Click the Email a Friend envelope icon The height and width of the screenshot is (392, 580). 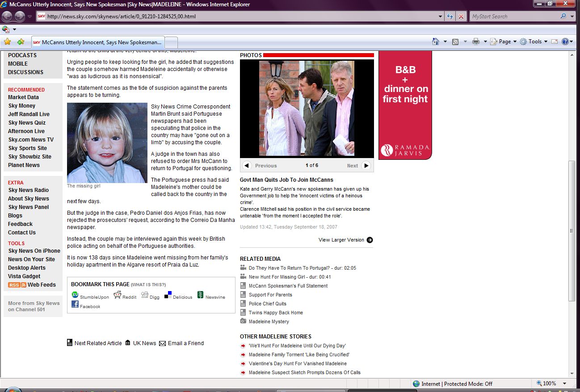pos(163,343)
